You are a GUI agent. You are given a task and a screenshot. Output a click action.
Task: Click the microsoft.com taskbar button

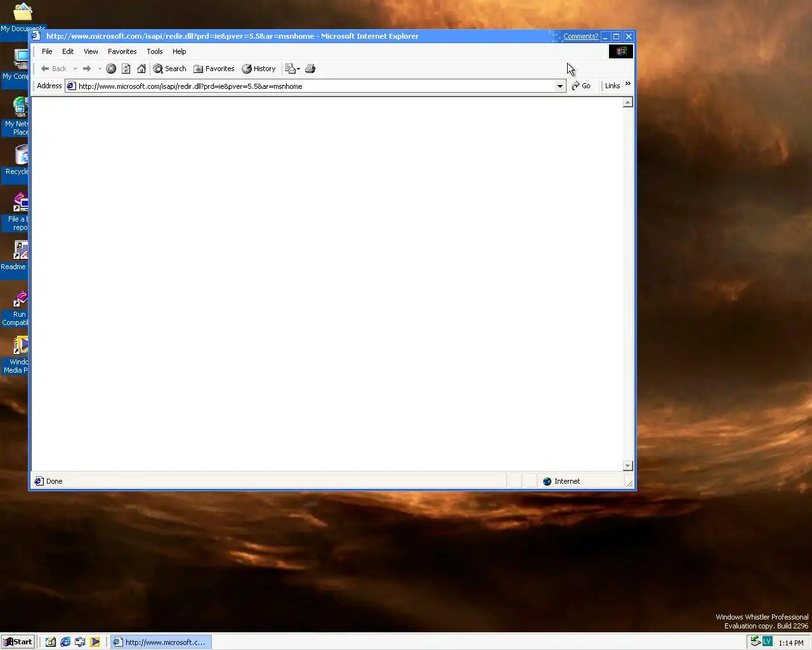[161, 642]
